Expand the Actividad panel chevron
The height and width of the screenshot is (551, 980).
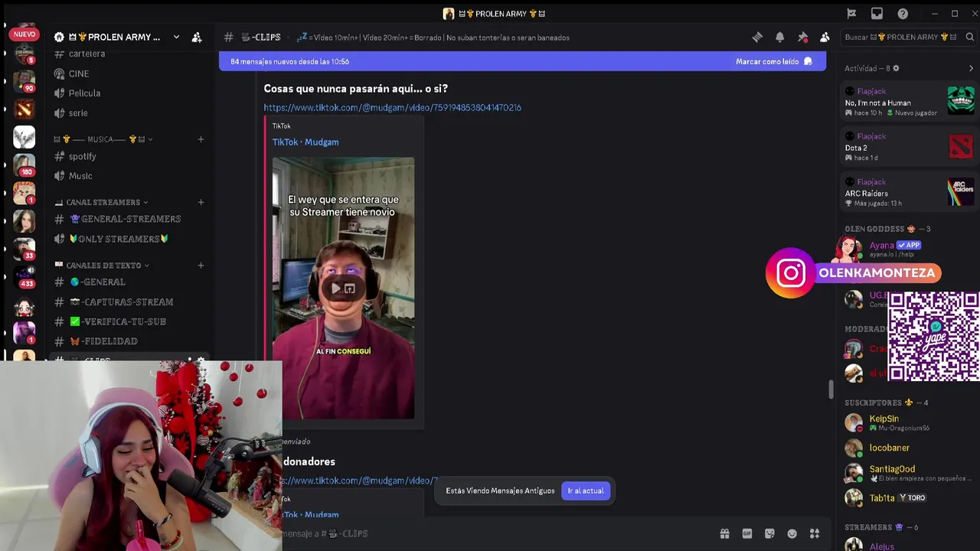tap(971, 68)
